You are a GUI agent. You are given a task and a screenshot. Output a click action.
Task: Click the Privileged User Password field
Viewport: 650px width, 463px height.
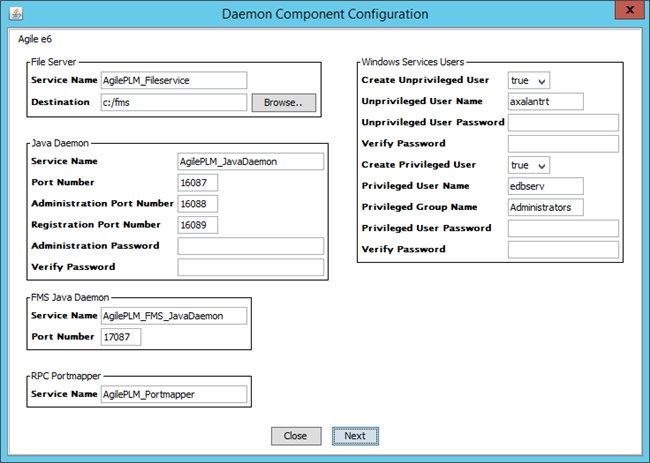563,228
